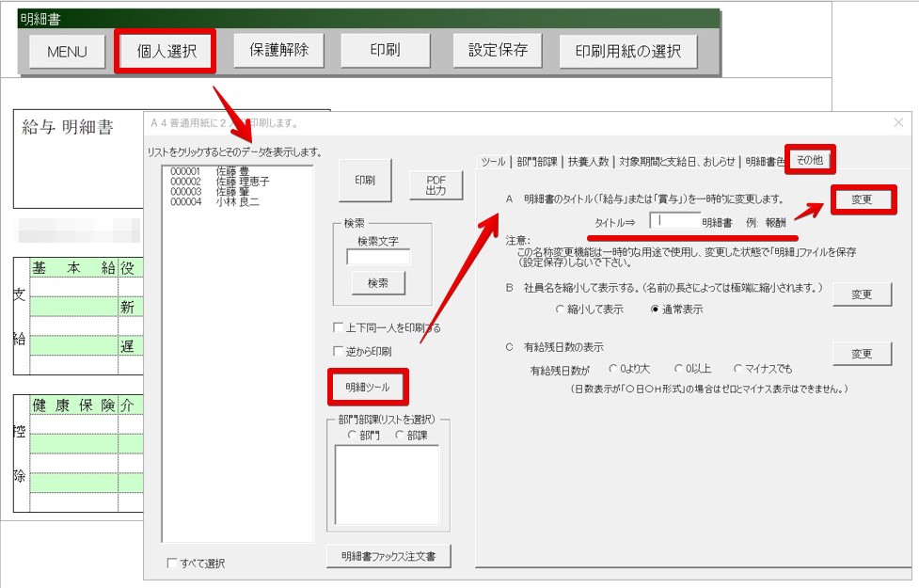The image size is (919, 588).
Task: Click 変更 to change the statement title
Action: (863, 199)
